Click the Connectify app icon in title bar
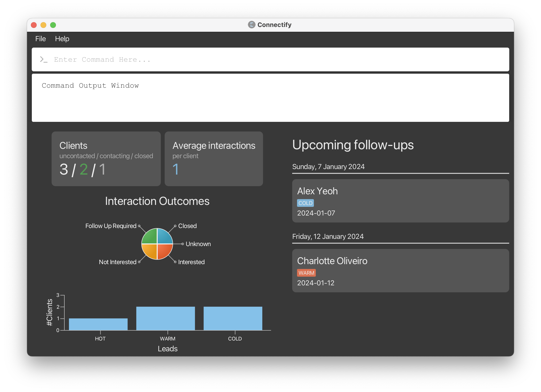The image size is (541, 392). coord(251,25)
